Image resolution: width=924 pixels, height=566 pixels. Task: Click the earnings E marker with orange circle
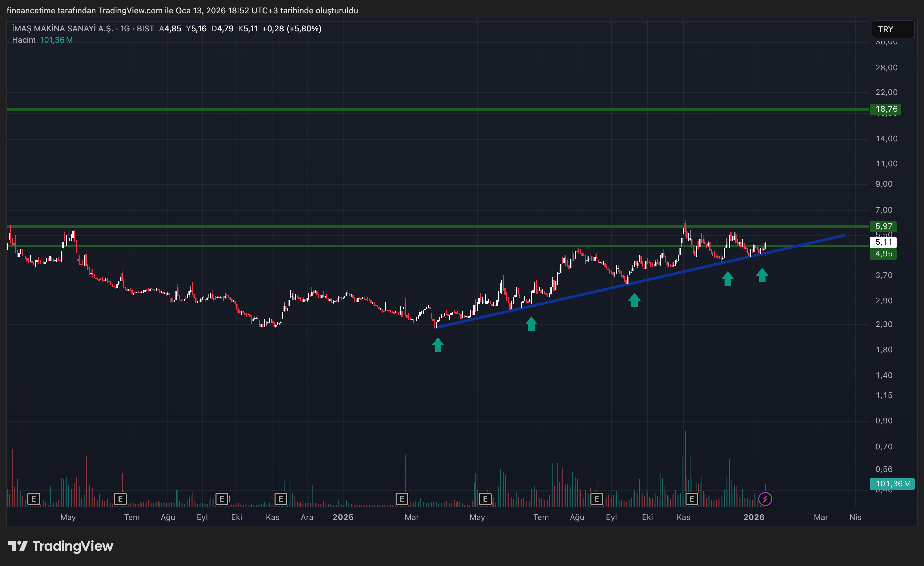[222, 499]
